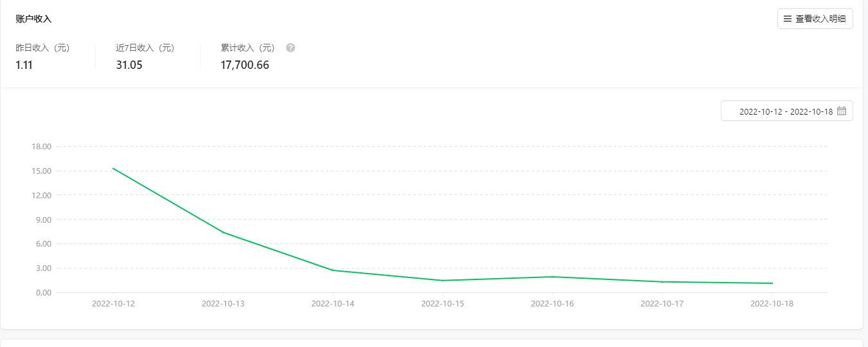Click the line's data point for 2022-10-16

click(x=552, y=277)
